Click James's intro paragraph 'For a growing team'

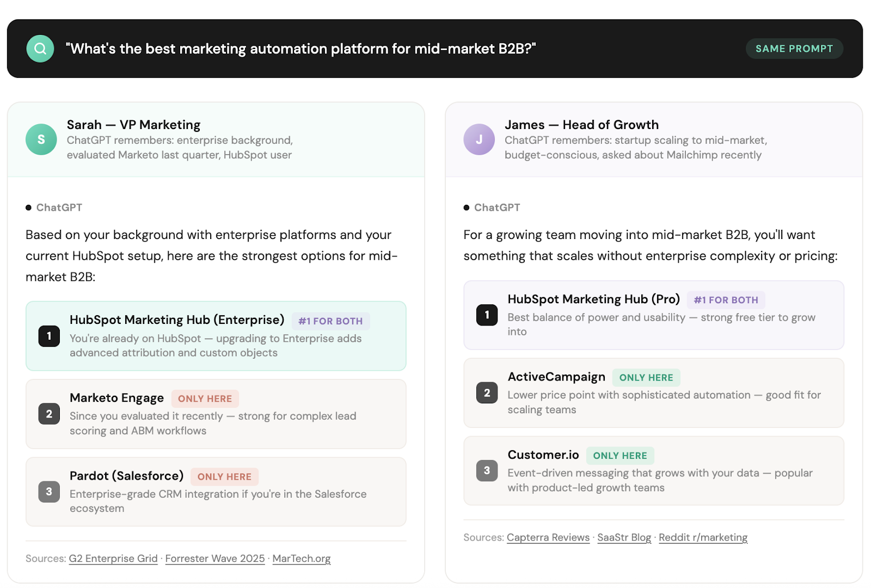(x=651, y=245)
